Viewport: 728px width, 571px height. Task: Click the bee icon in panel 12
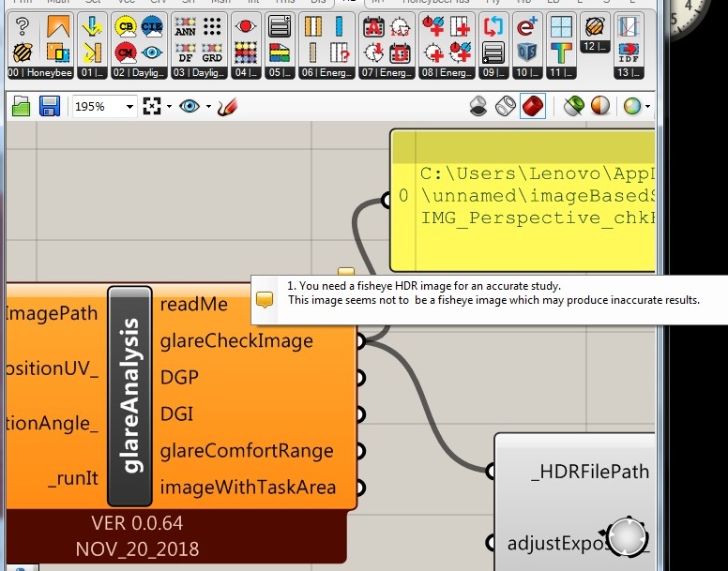click(595, 26)
